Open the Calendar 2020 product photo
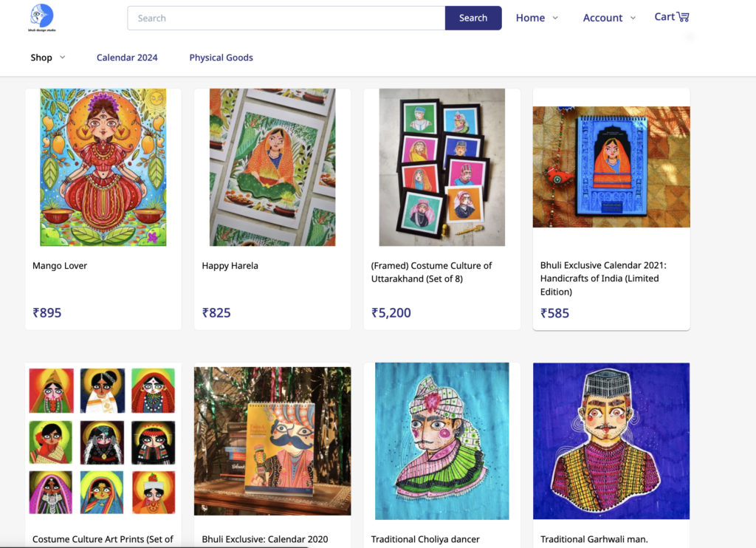The width and height of the screenshot is (756, 548). [272, 441]
